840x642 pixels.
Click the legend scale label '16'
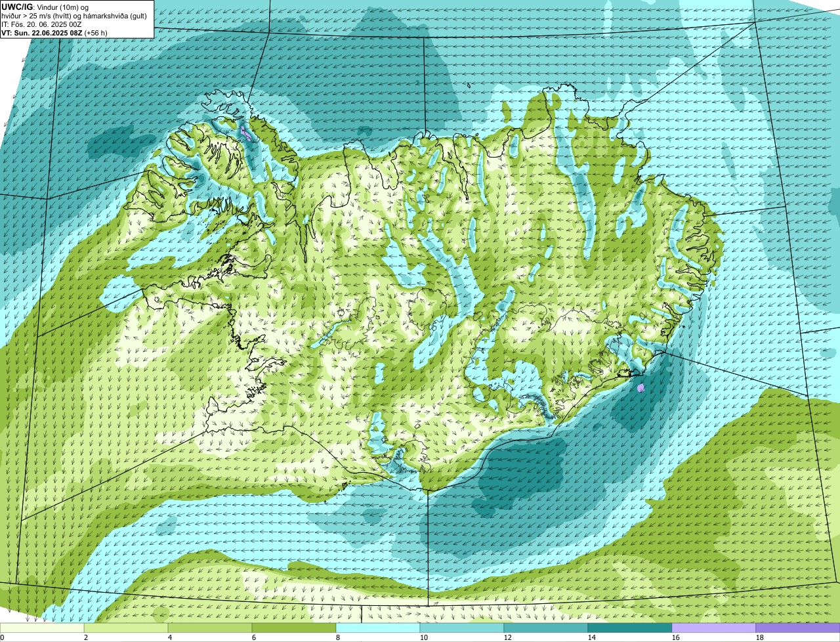(676, 637)
